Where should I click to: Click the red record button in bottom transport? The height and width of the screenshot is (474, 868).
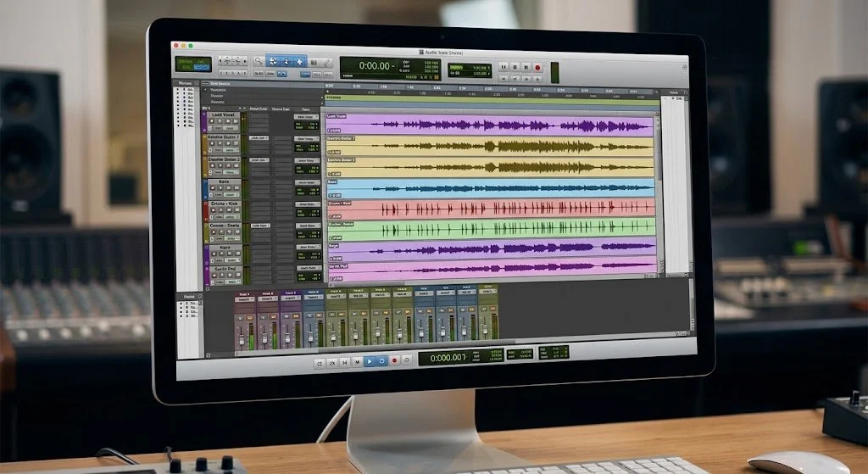tap(394, 360)
